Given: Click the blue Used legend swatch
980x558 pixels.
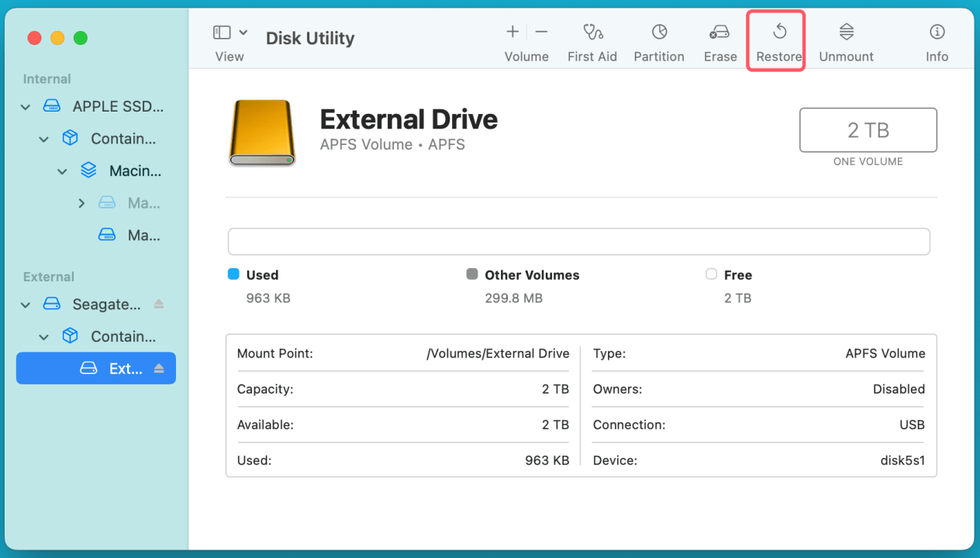Looking at the screenshot, I should (233, 274).
